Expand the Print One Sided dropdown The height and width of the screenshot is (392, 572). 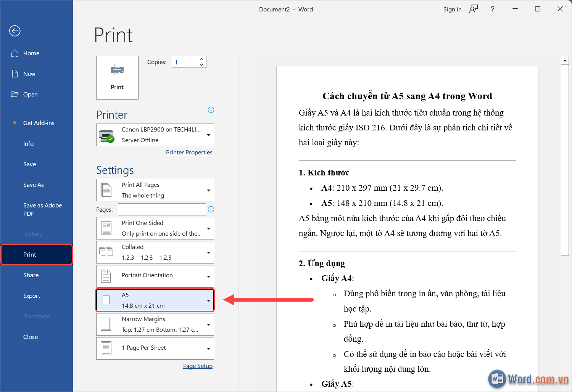[x=209, y=228]
